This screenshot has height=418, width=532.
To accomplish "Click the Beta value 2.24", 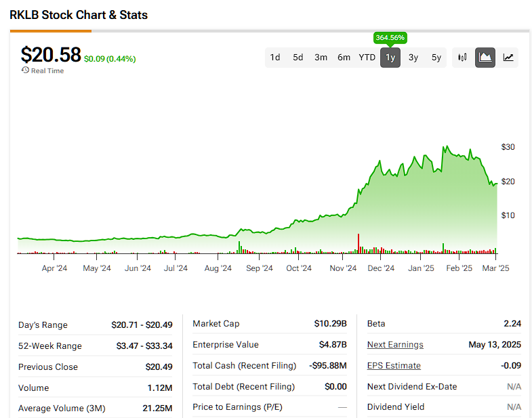I will pos(512,323).
